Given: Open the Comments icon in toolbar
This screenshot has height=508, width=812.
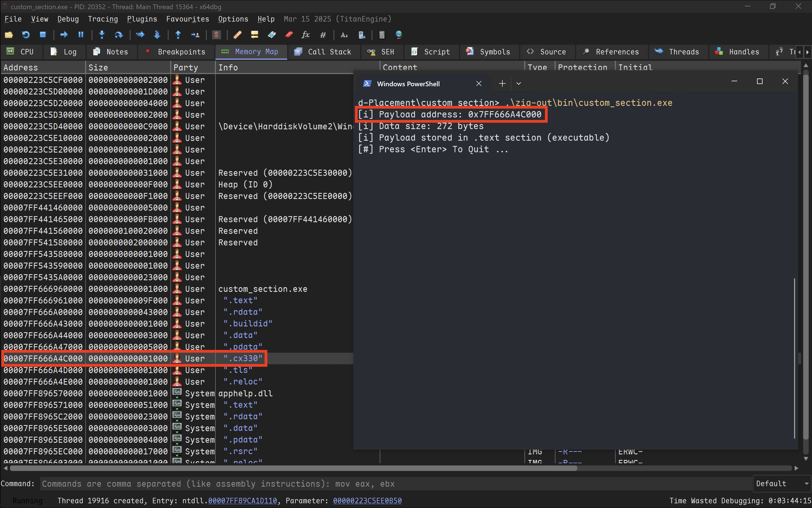Looking at the screenshot, I should (254, 35).
